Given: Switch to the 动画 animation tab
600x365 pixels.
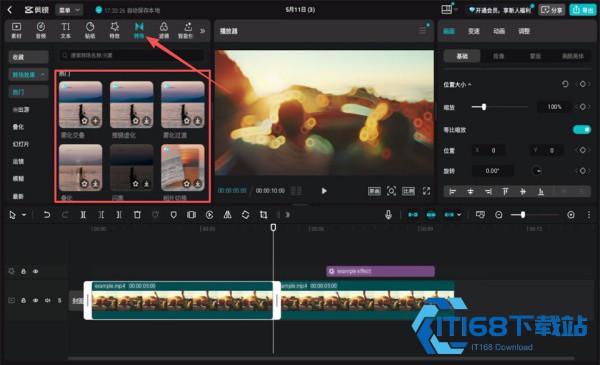Looking at the screenshot, I should (x=499, y=31).
